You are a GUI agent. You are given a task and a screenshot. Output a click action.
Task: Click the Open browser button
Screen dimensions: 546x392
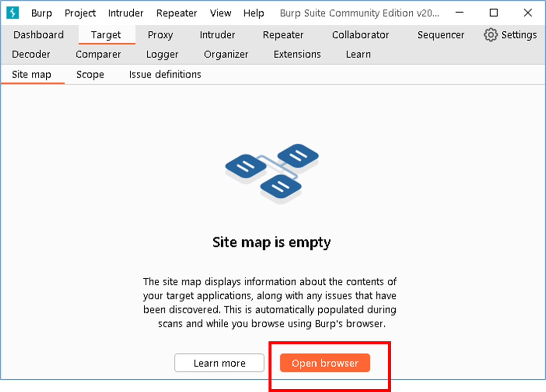325,363
